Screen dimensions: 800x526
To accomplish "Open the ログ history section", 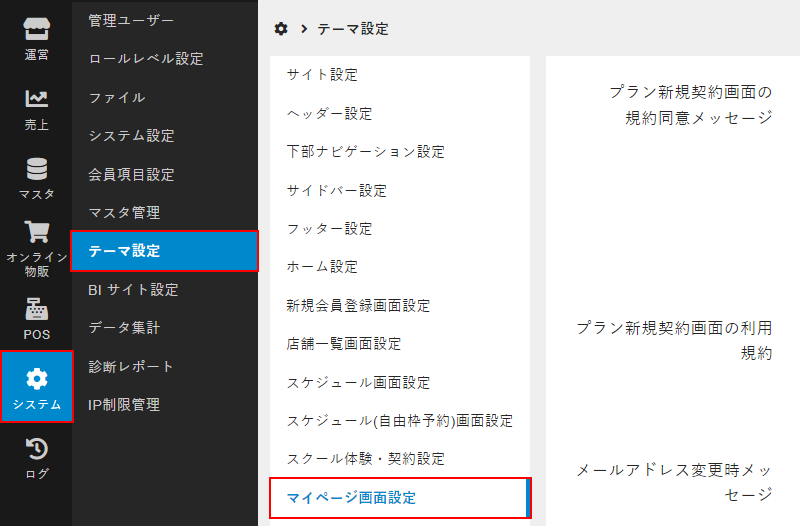I will pyautogui.click(x=36, y=458).
